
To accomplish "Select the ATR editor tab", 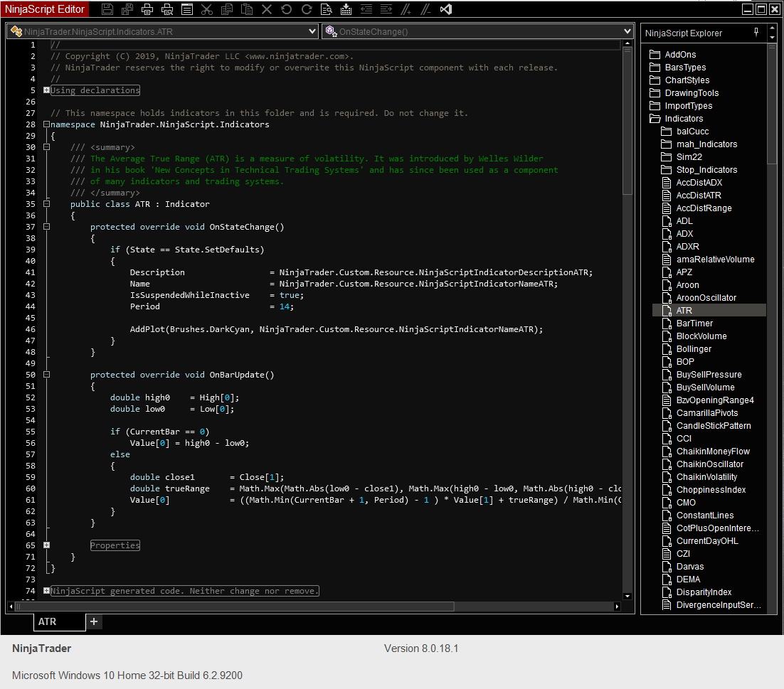I will point(48,621).
